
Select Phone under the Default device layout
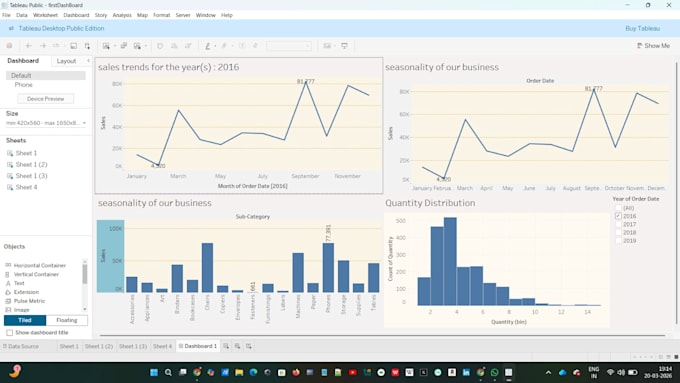(x=23, y=85)
